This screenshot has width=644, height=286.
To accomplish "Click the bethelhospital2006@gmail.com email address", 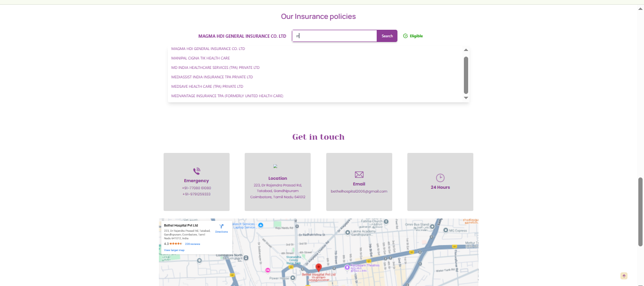I will tap(359, 191).
